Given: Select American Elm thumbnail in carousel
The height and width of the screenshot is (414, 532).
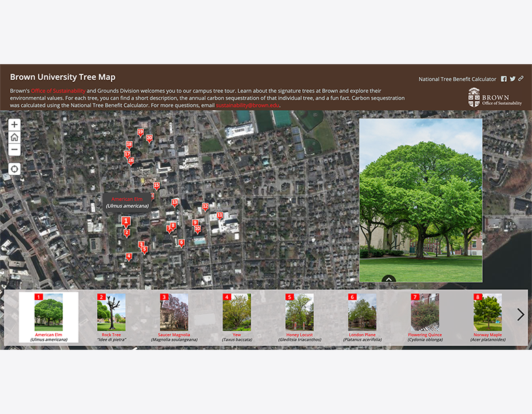Looking at the screenshot, I should 48,317.
